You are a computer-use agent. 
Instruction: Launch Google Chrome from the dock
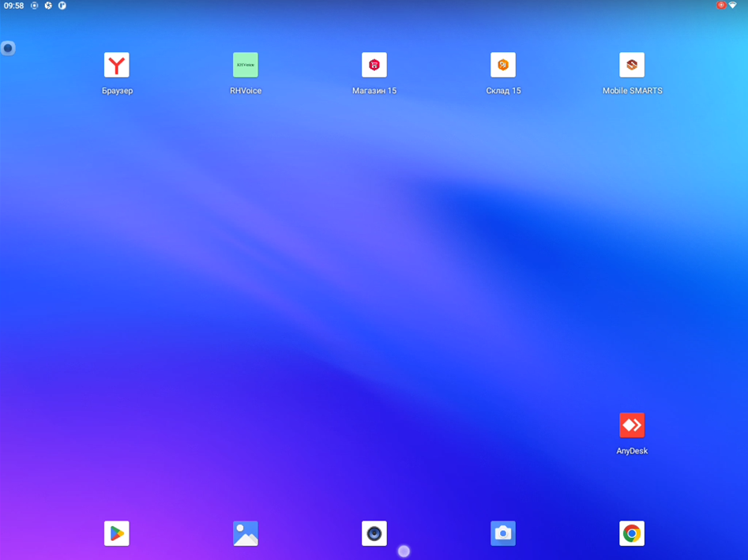coord(632,534)
